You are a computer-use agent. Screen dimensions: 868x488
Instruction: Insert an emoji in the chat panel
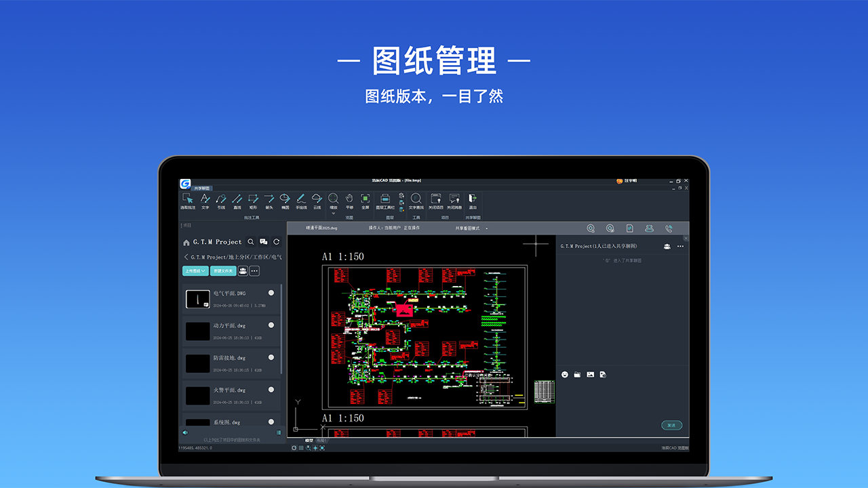565,374
